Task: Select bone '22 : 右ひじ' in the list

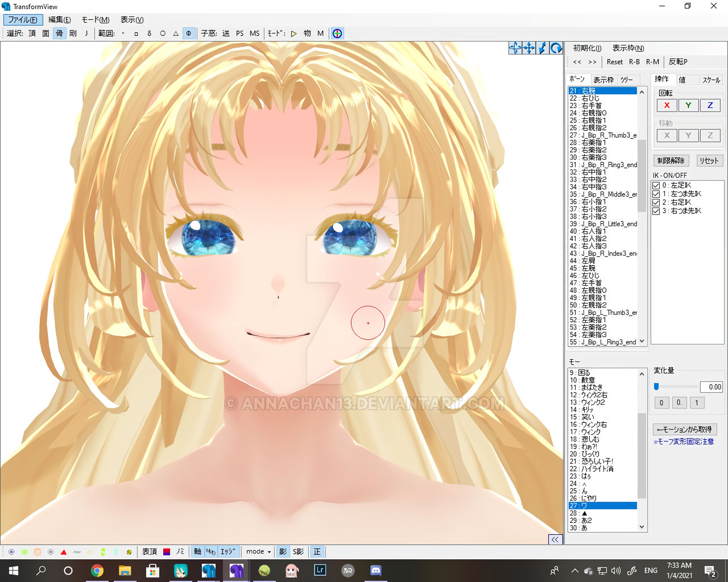Action: coord(602,98)
